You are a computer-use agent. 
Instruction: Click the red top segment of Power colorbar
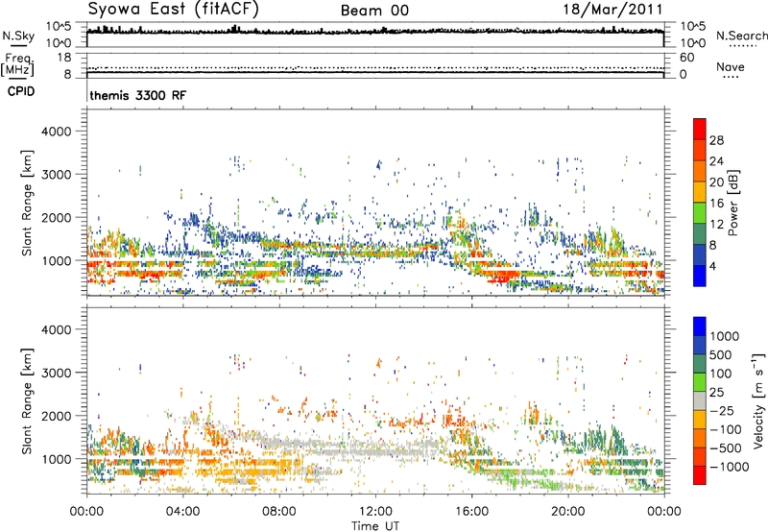[x=700, y=129]
